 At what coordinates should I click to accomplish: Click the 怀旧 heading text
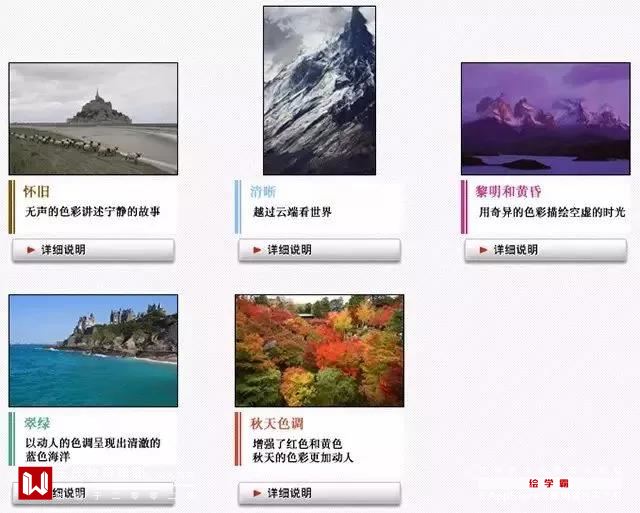[36, 191]
